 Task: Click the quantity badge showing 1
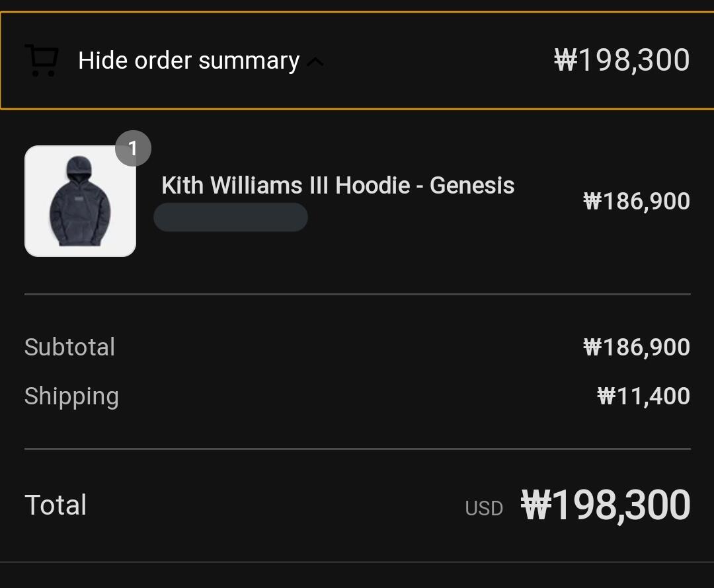[x=133, y=149]
